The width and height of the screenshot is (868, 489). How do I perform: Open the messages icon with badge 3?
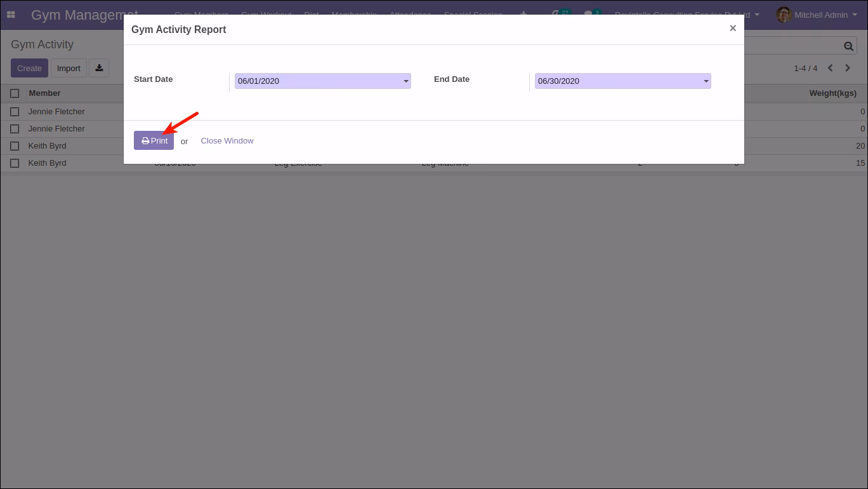tap(592, 14)
